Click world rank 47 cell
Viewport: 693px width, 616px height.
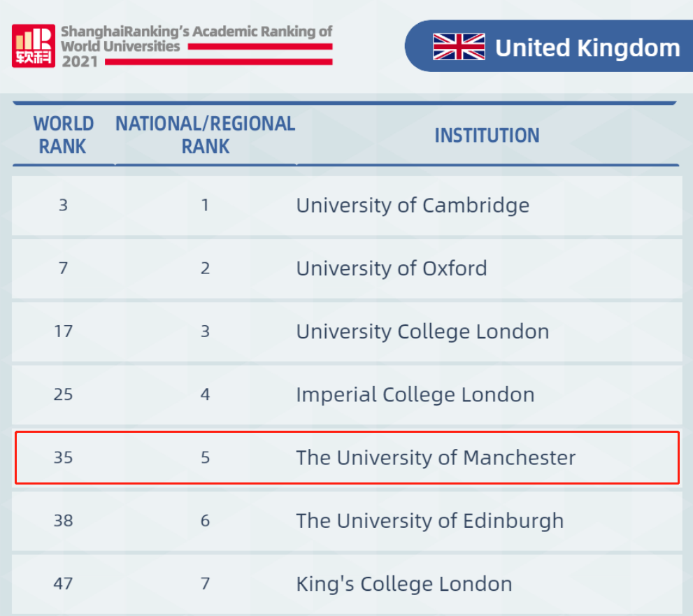[x=63, y=584]
